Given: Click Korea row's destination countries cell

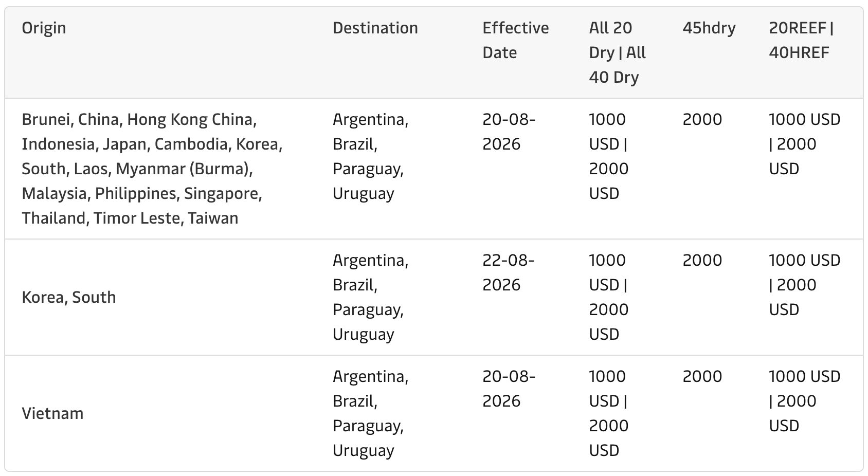Looking at the screenshot, I should [x=370, y=297].
